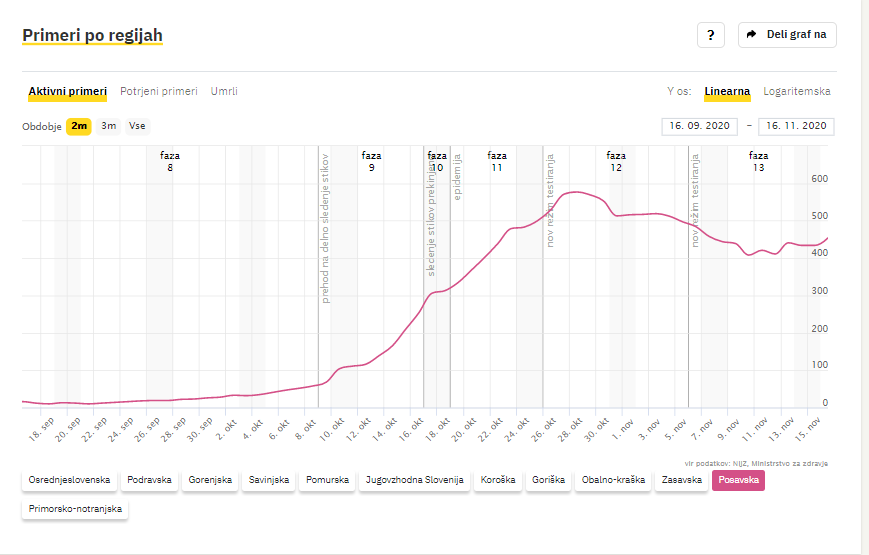
Task: Click the Deli graf na button
Action: (x=787, y=35)
